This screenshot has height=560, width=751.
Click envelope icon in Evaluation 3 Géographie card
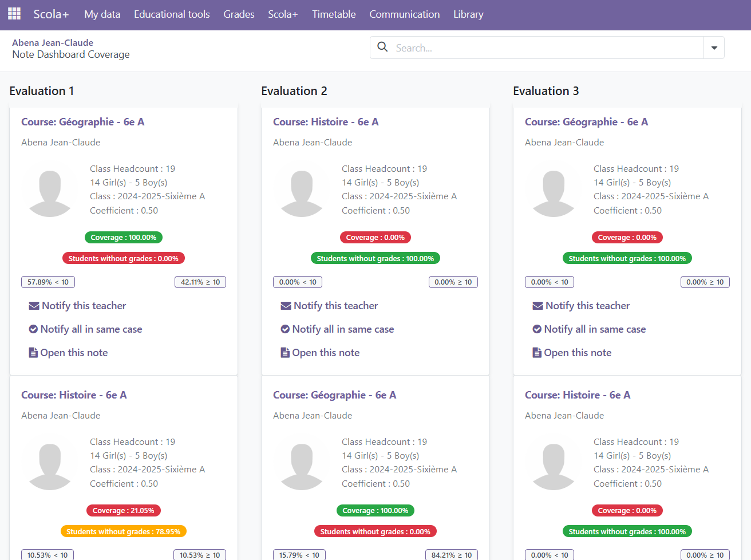tap(537, 306)
